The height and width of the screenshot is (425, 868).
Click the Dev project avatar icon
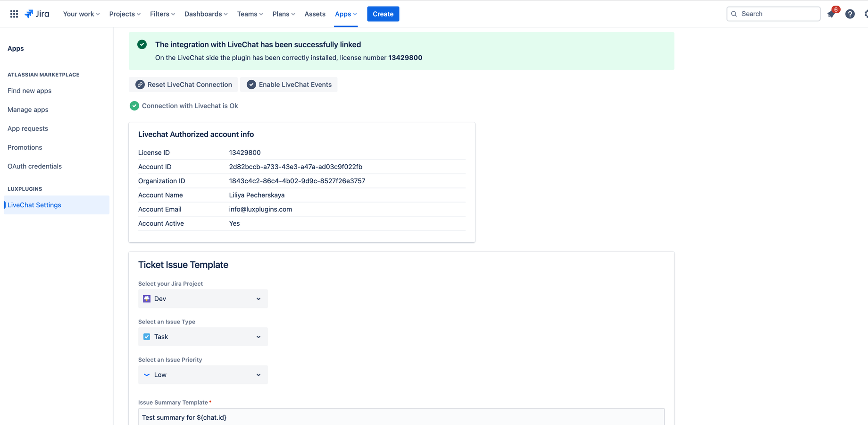[x=147, y=299]
